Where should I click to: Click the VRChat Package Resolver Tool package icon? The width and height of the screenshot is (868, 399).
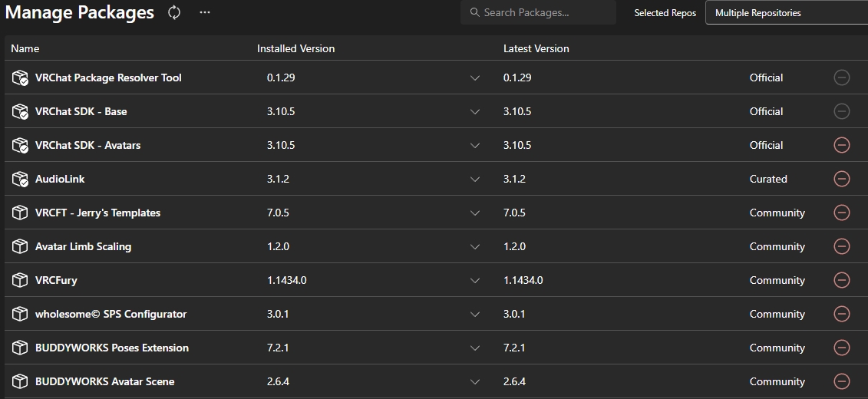pos(20,78)
